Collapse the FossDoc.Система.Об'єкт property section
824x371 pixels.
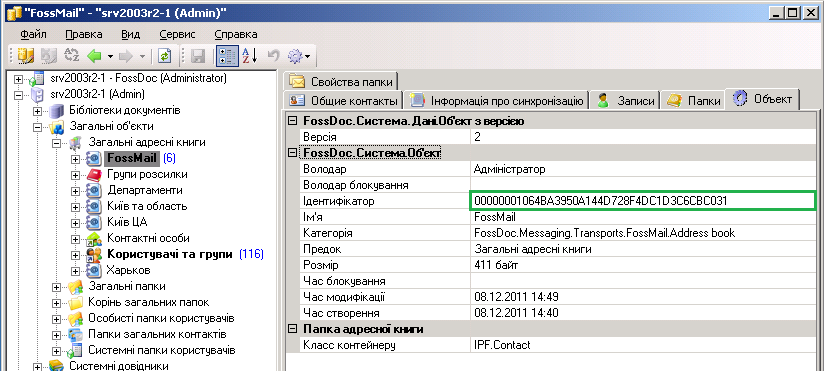point(292,153)
